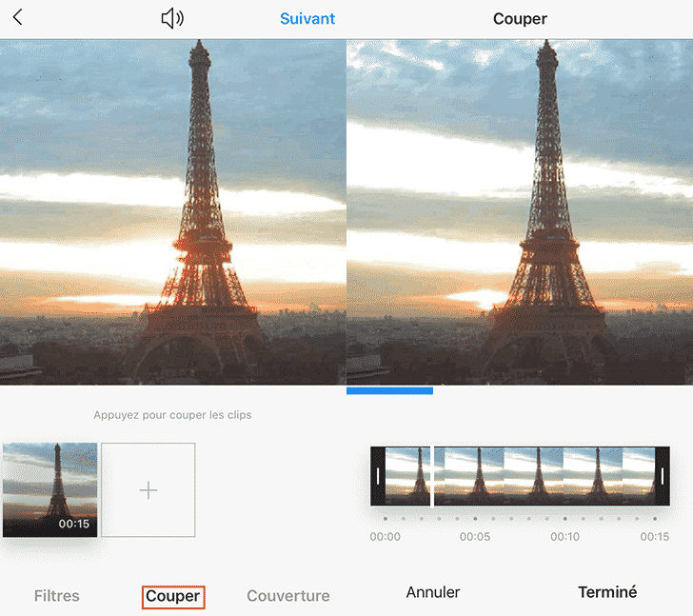The width and height of the screenshot is (693, 616).
Task: Click the 00:15 end marker under the filmstrip
Action: point(654,536)
